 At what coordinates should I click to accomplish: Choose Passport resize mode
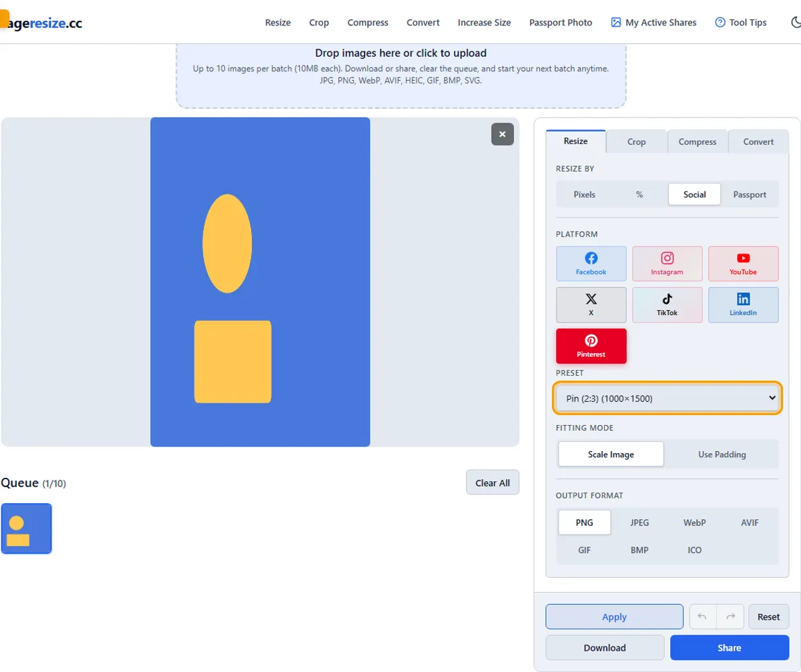coord(750,194)
